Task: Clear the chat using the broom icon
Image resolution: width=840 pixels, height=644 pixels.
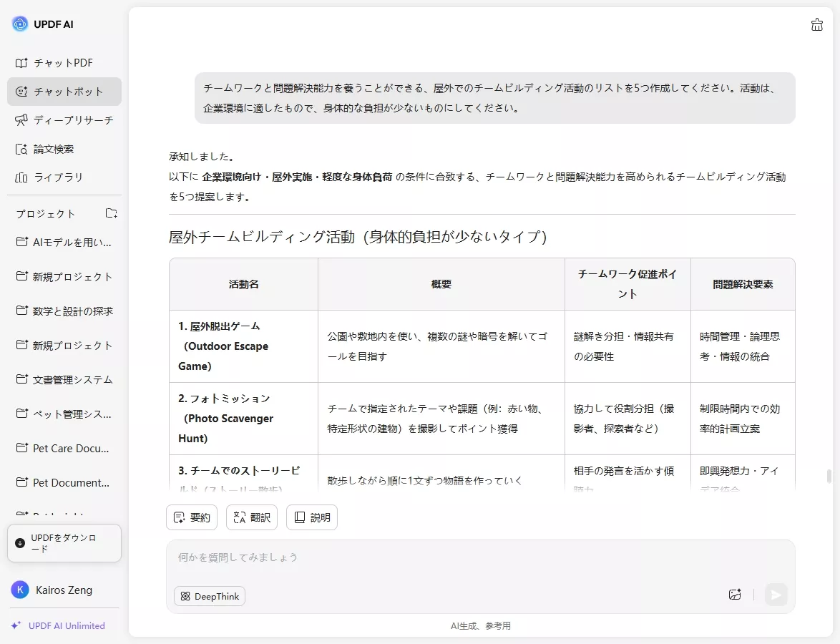Action: [816, 24]
